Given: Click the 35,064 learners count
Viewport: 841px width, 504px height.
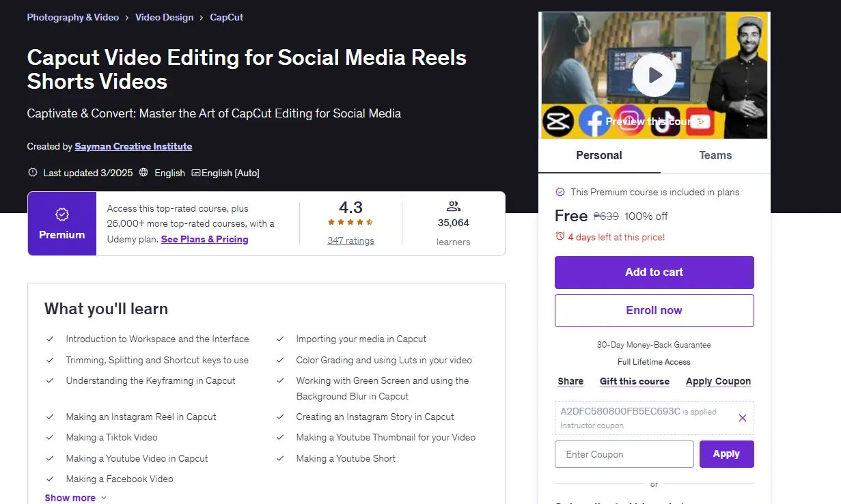Looking at the screenshot, I should coord(454,223).
